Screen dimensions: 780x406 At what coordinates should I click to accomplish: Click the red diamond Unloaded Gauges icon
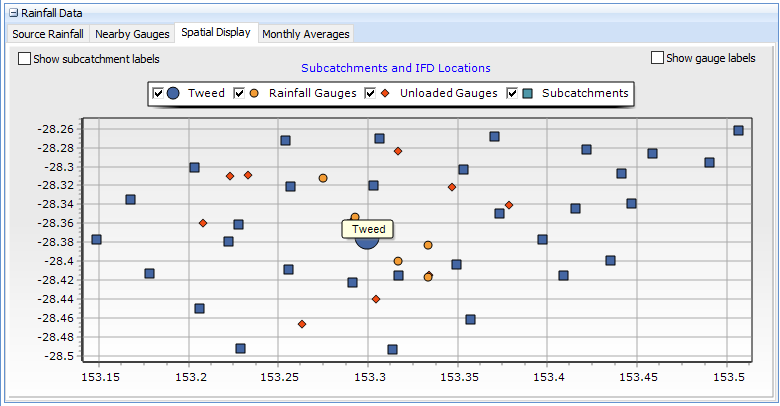pos(386,93)
